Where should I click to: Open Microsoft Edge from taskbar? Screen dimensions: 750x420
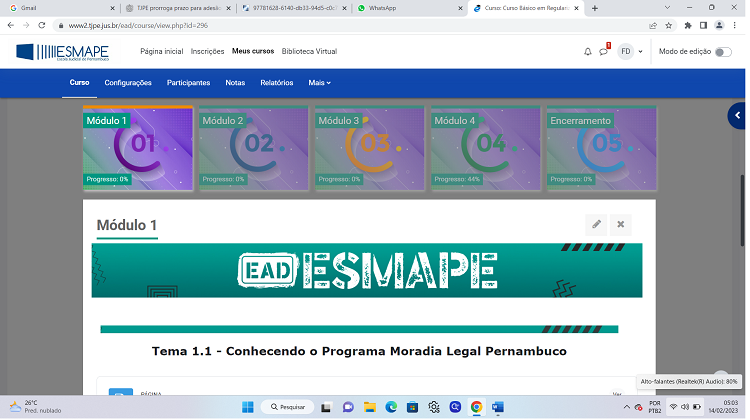(393, 409)
